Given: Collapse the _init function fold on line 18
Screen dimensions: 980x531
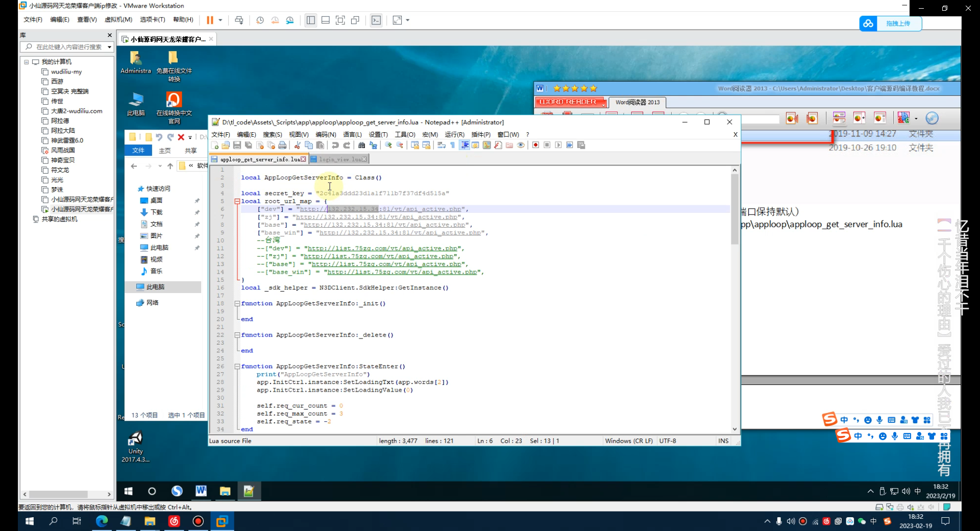Looking at the screenshot, I should pos(237,303).
